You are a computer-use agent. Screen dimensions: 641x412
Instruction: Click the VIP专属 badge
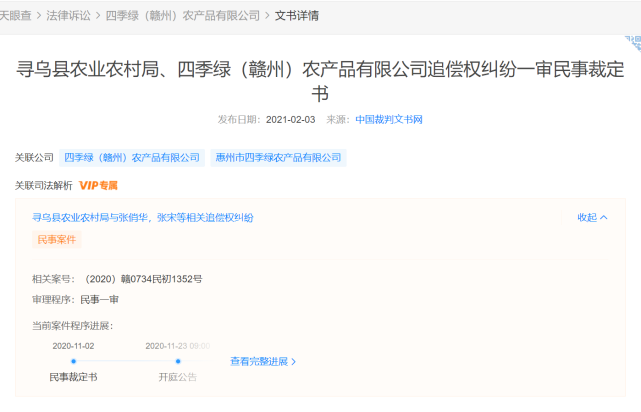98,186
